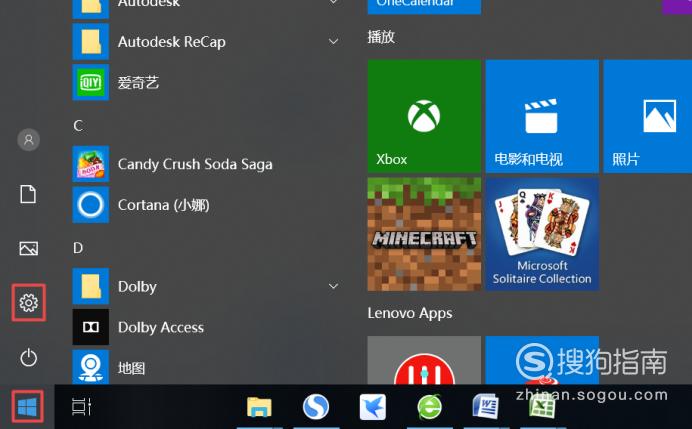Select the 爱奇艺 app name
This screenshot has width=692, height=429.
tap(138, 83)
